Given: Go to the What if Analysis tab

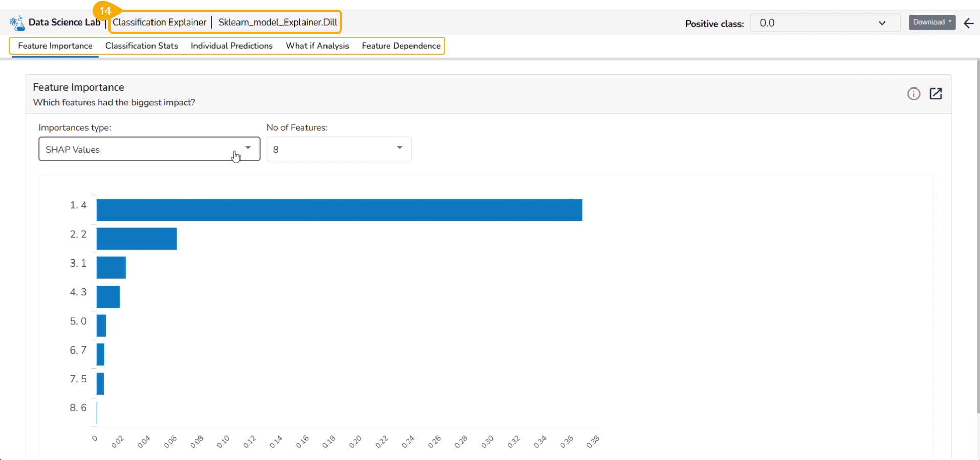Looking at the screenshot, I should click(317, 46).
